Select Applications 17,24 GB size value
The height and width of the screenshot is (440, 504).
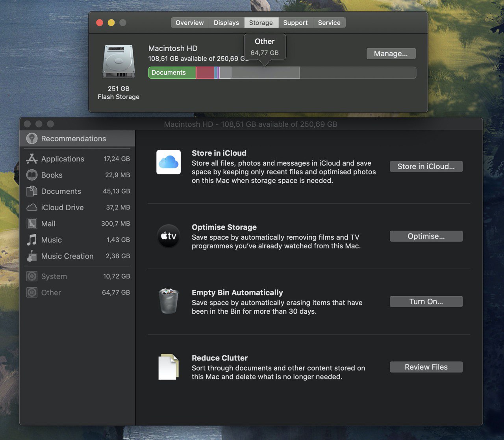point(117,159)
